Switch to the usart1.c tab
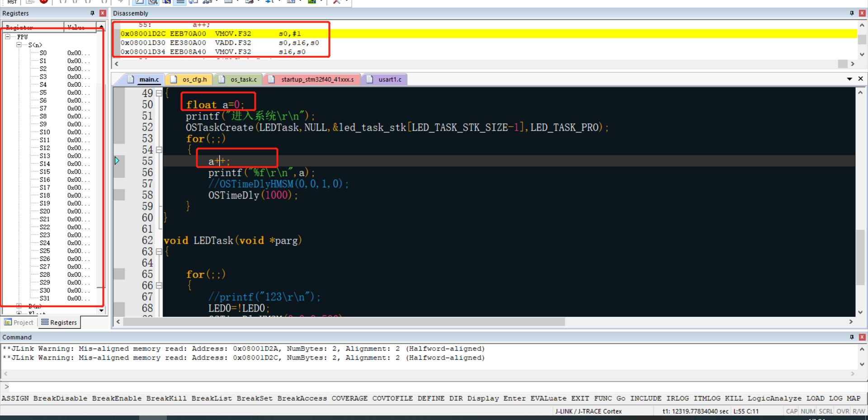Image resolution: width=868 pixels, height=420 pixels. 390,80
